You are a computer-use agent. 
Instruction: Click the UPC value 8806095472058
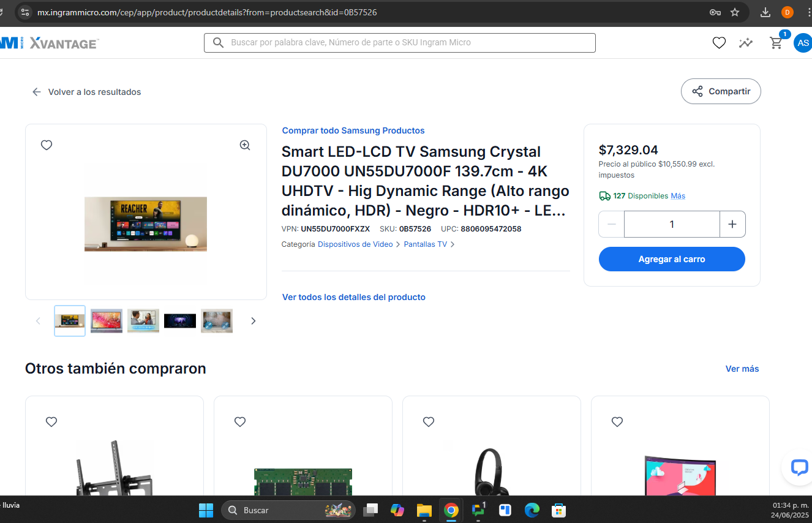pyautogui.click(x=491, y=229)
